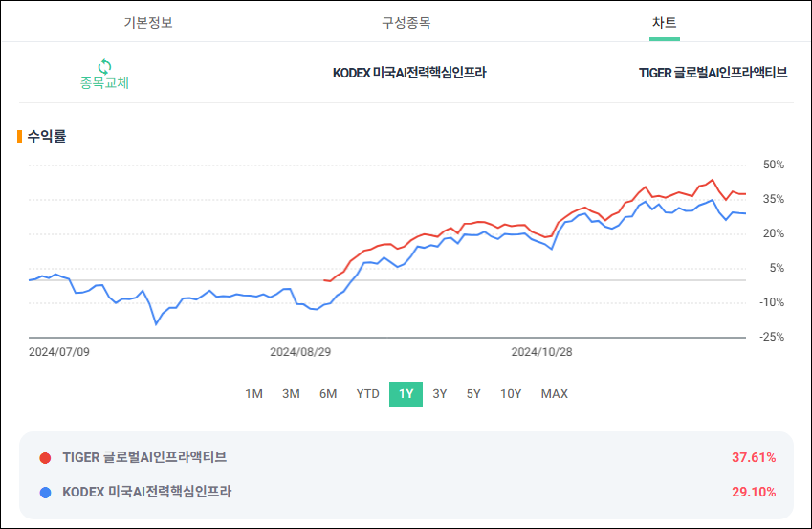Switch chart period to 3Y
This screenshot has height=529, width=812.
[440, 394]
